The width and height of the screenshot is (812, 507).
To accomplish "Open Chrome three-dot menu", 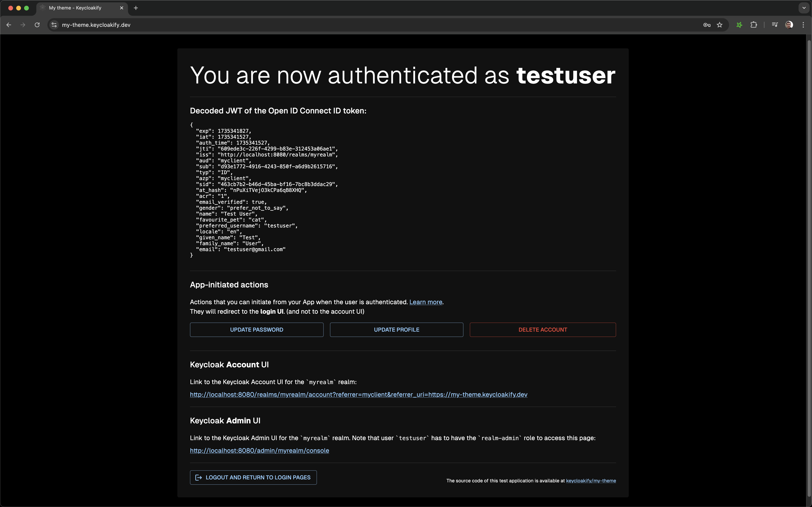I will [x=803, y=25].
